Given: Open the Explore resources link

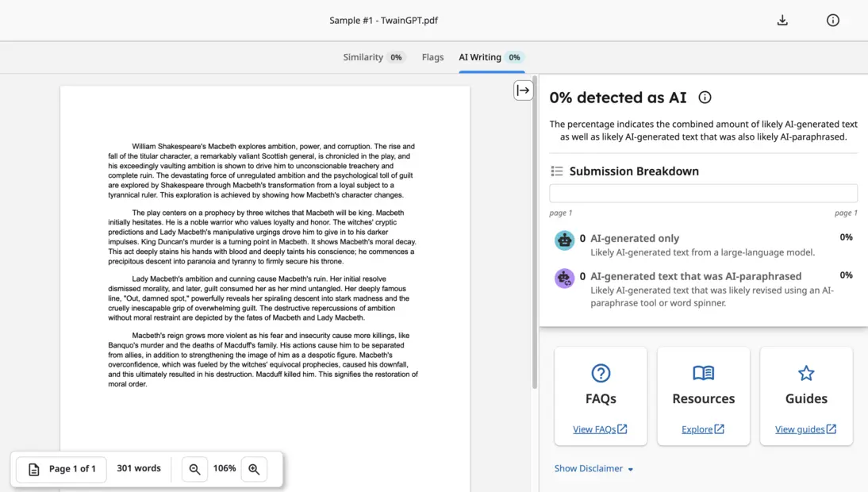Looking at the screenshot, I should pyautogui.click(x=703, y=429).
